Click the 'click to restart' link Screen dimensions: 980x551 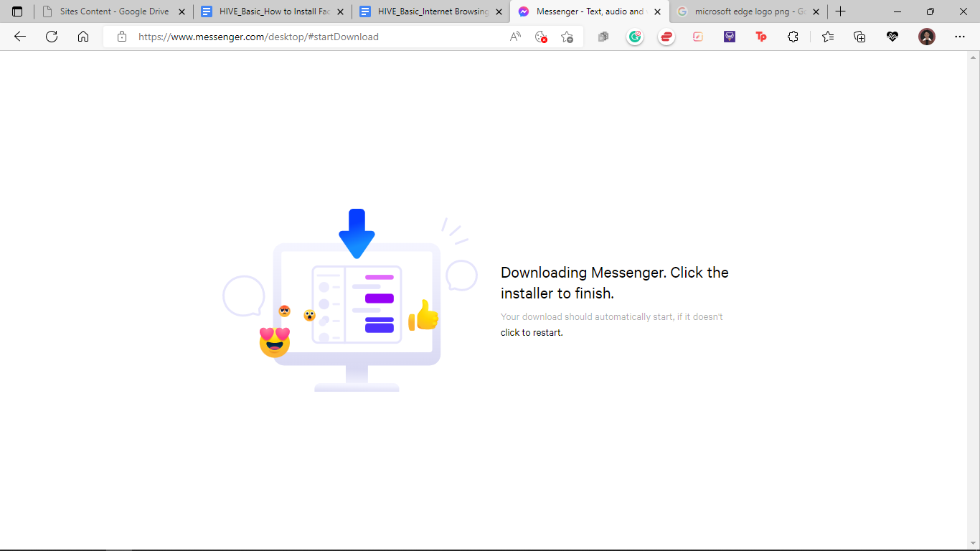point(532,333)
